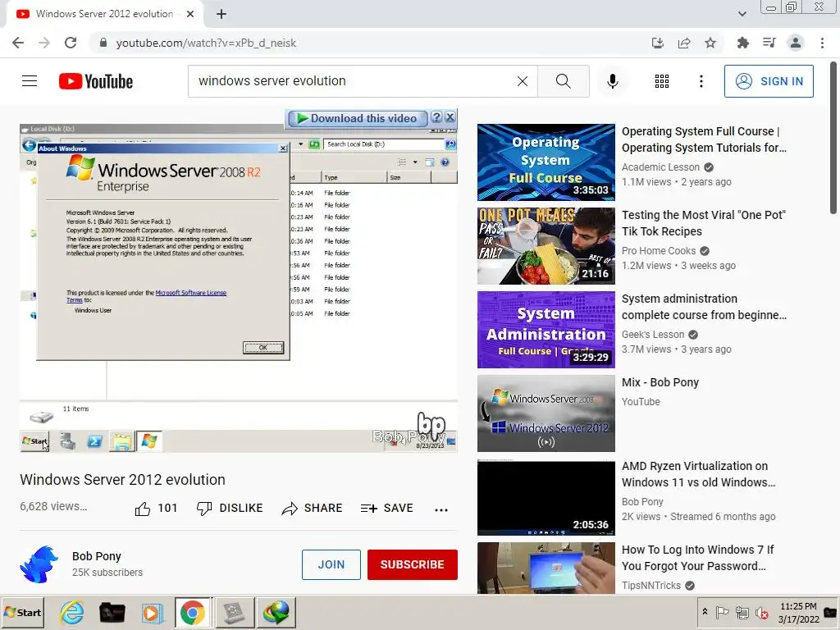Open network tray icon
Viewport: 840px width, 630px height.
click(742, 612)
